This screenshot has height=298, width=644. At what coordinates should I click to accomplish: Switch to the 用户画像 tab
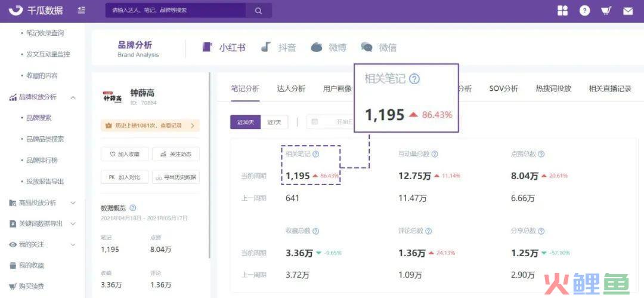(337, 89)
